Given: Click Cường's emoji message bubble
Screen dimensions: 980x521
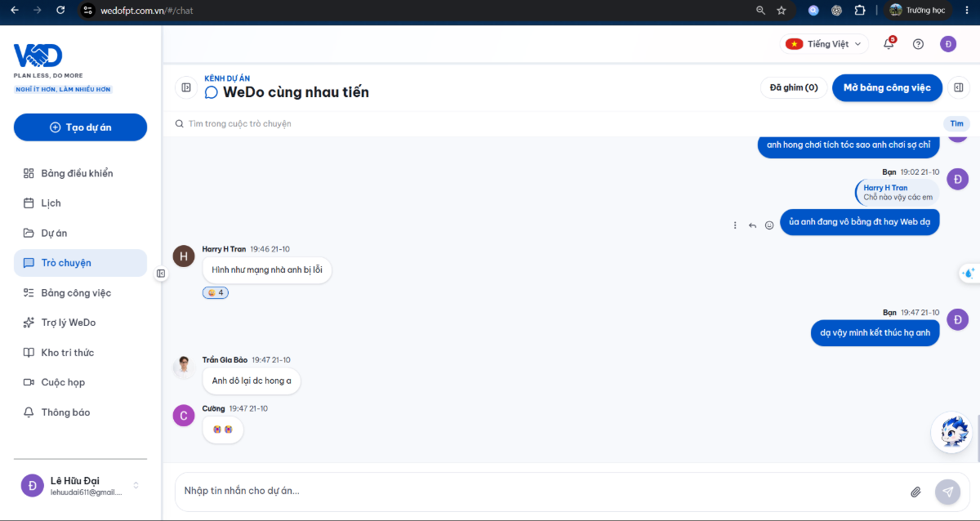Looking at the screenshot, I should (x=223, y=430).
